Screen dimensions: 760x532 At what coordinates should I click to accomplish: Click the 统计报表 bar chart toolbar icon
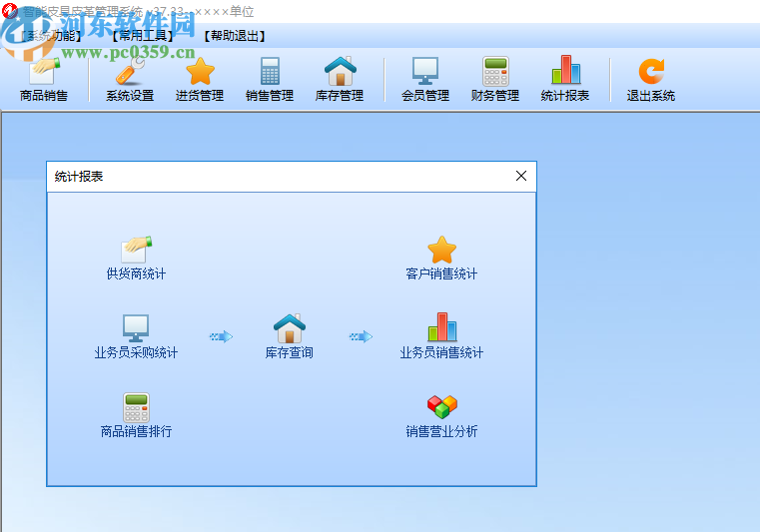[x=565, y=70]
